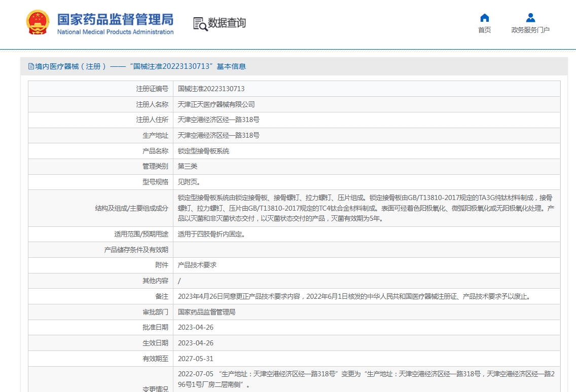
Task: Click the 产品储存条件及有效期 label
Action: pos(136,250)
